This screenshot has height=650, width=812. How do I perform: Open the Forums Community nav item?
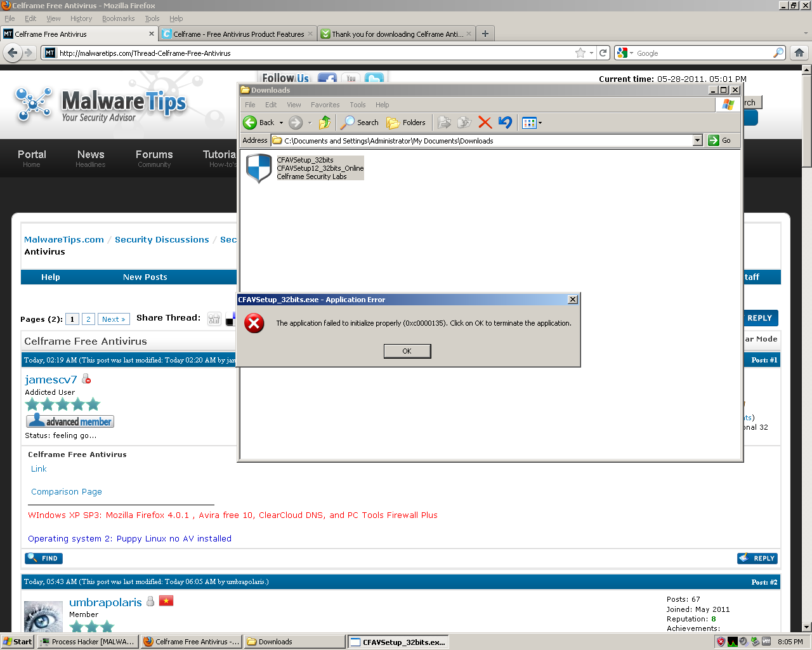point(154,158)
